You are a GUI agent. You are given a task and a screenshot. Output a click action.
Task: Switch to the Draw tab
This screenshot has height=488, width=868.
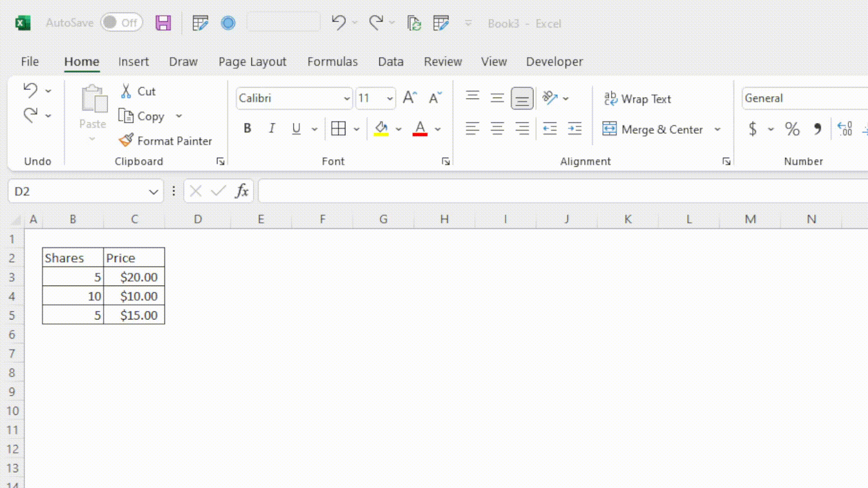(x=183, y=61)
